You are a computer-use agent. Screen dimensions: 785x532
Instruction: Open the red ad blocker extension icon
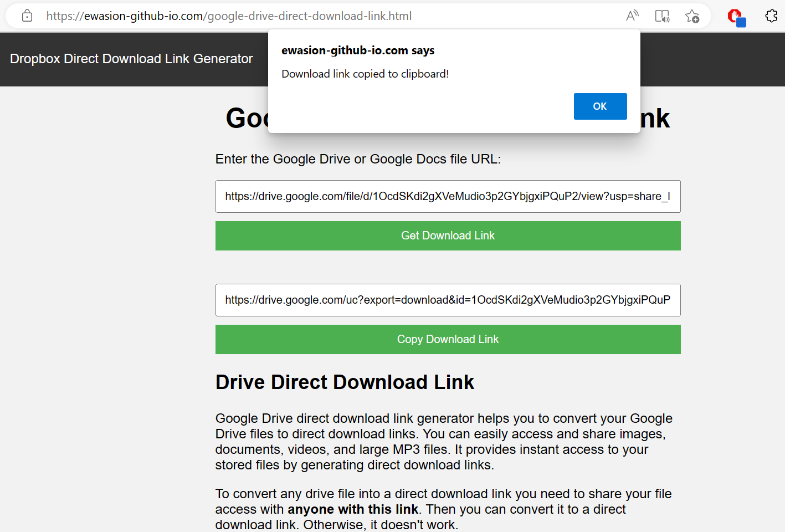pyautogui.click(x=736, y=17)
